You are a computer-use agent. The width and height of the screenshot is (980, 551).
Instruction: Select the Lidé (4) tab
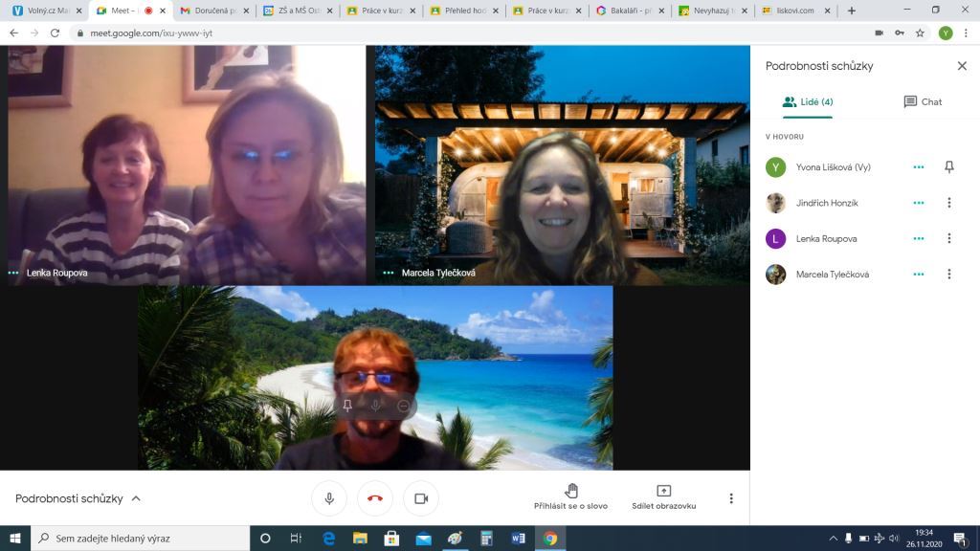pos(807,101)
